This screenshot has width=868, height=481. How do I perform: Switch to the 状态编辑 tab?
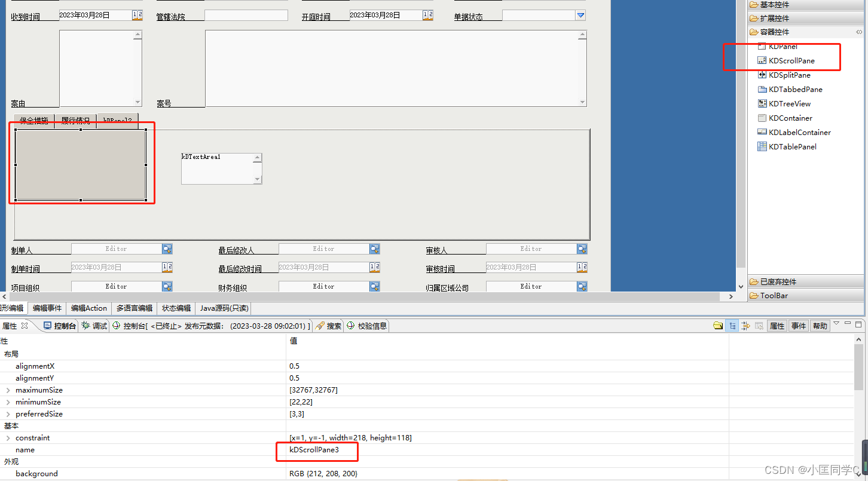[176, 308]
